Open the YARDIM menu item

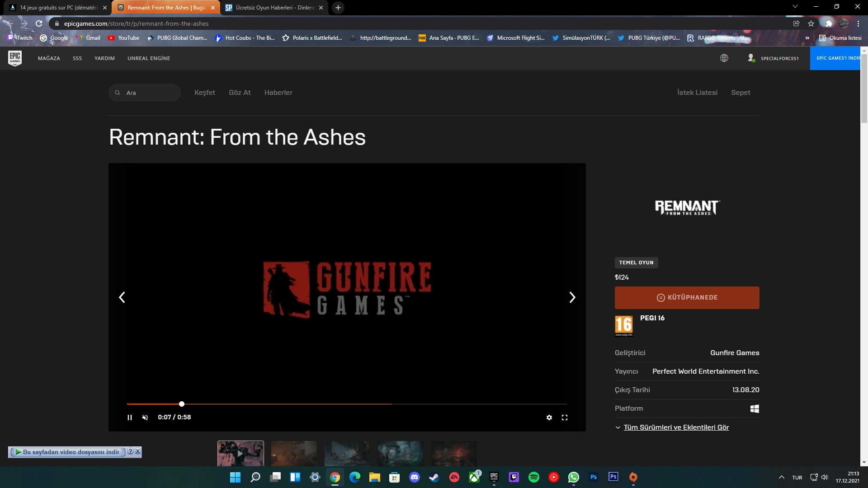pyautogui.click(x=104, y=58)
